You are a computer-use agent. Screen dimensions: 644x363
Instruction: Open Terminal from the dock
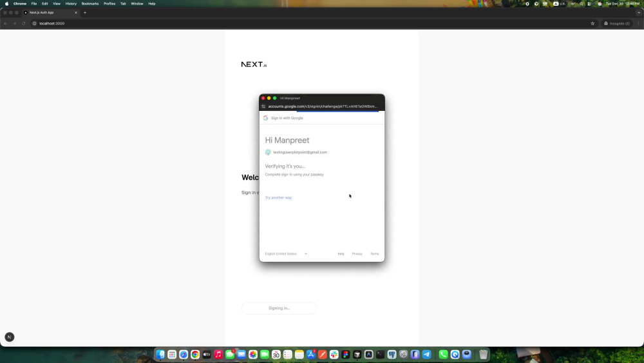(x=381, y=355)
